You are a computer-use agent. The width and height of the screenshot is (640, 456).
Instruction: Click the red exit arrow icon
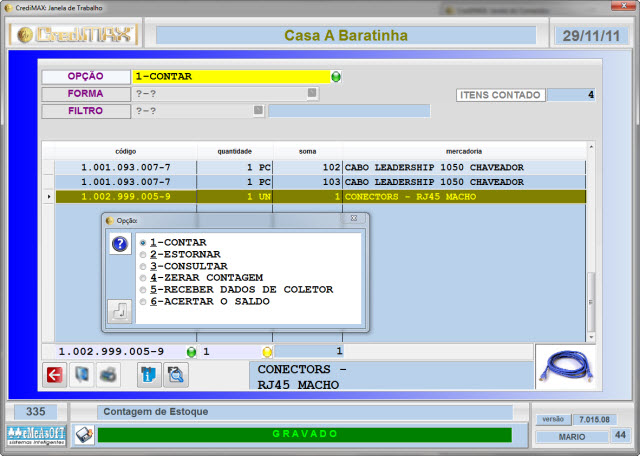(53, 375)
